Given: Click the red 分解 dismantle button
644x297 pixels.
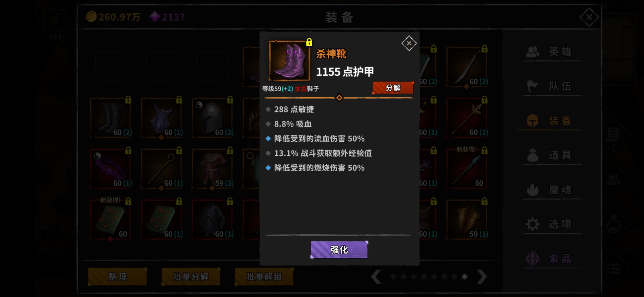Looking at the screenshot, I should pyautogui.click(x=393, y=88).
